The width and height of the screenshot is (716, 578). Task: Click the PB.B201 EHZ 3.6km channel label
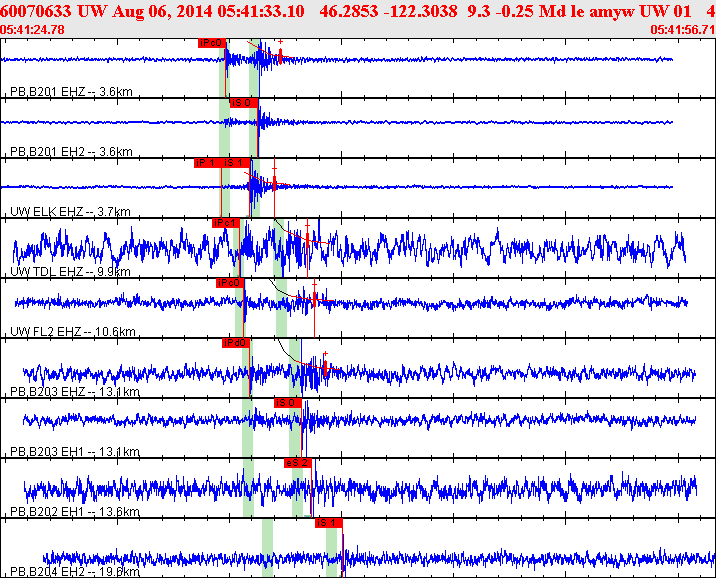[x=71, y=92]
